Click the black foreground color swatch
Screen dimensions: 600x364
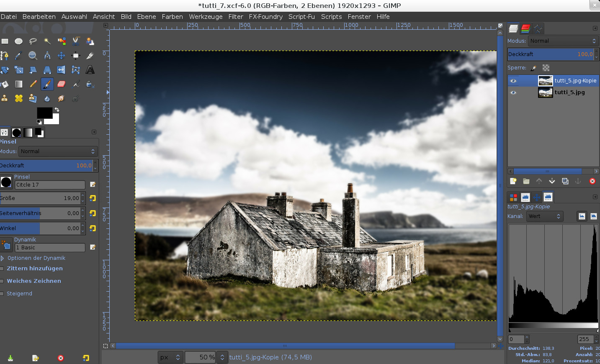pos(44,113)
